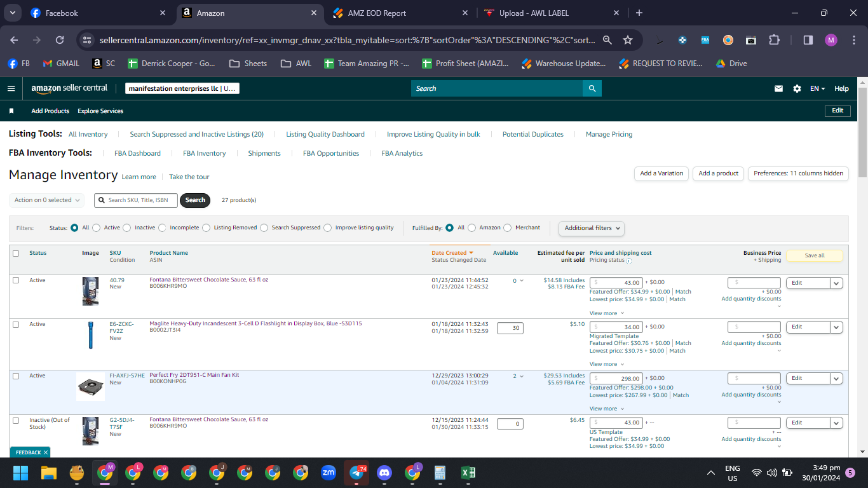868x488 pixels.
Task: View site information icon in address bar
Action: (88, 40)
